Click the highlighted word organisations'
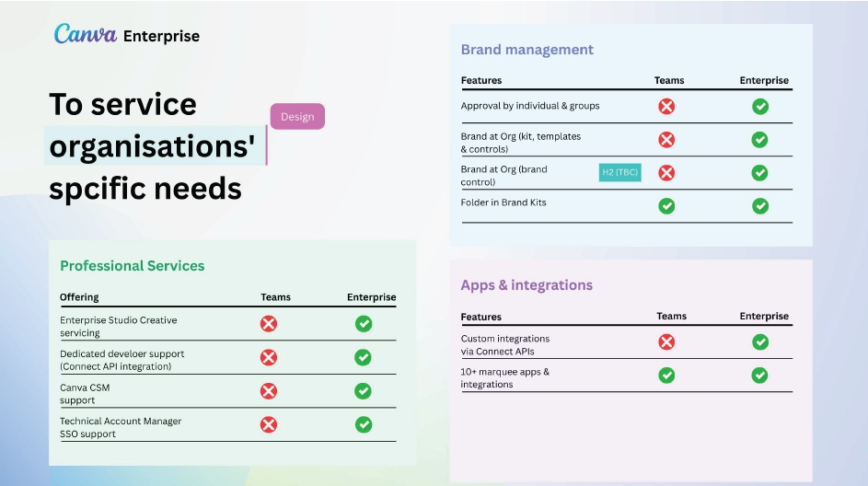Screen dimensions: 868x486 pyautogui.click(x=152, y=146)
